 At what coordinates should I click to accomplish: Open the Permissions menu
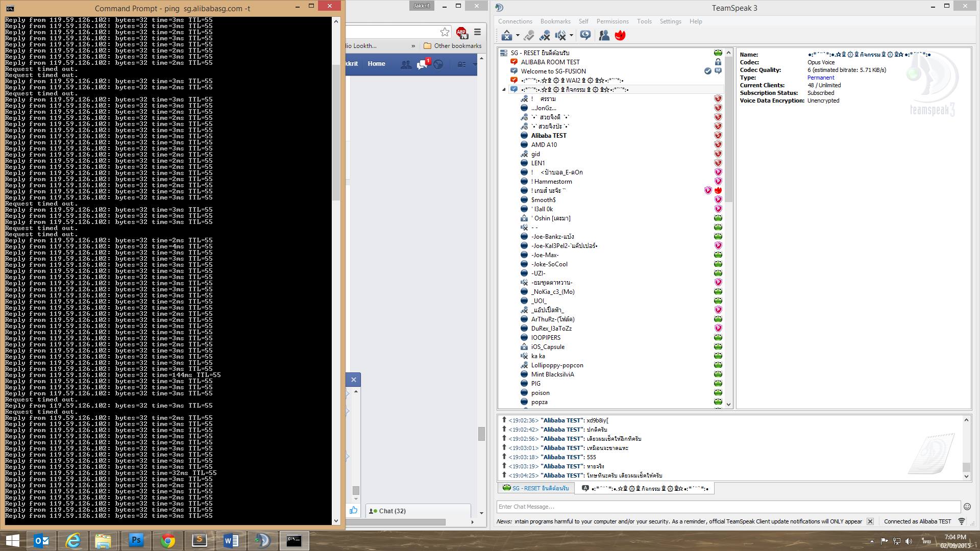pyautogui.click(x=612, y=21)
